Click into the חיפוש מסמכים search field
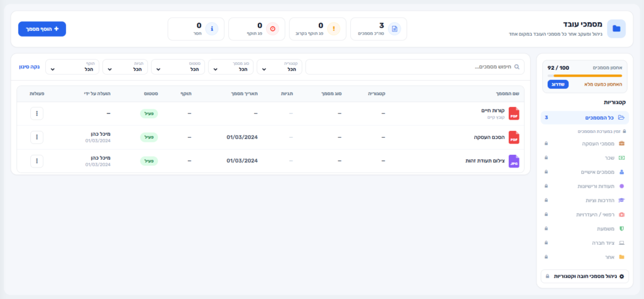 click(415, 67)
